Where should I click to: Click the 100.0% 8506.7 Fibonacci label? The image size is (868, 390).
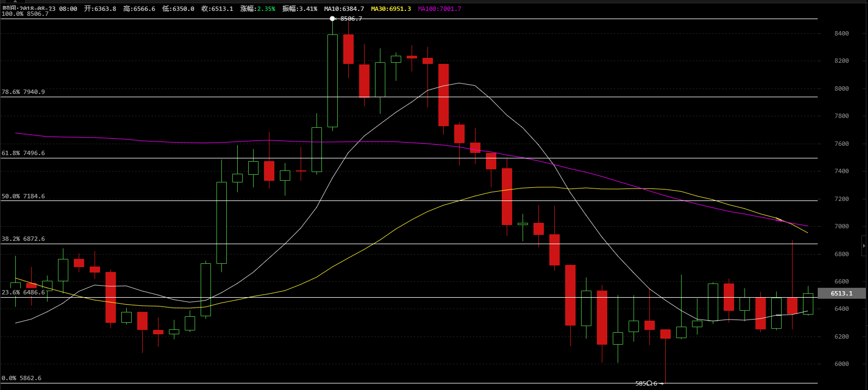(x=25, y=14)
